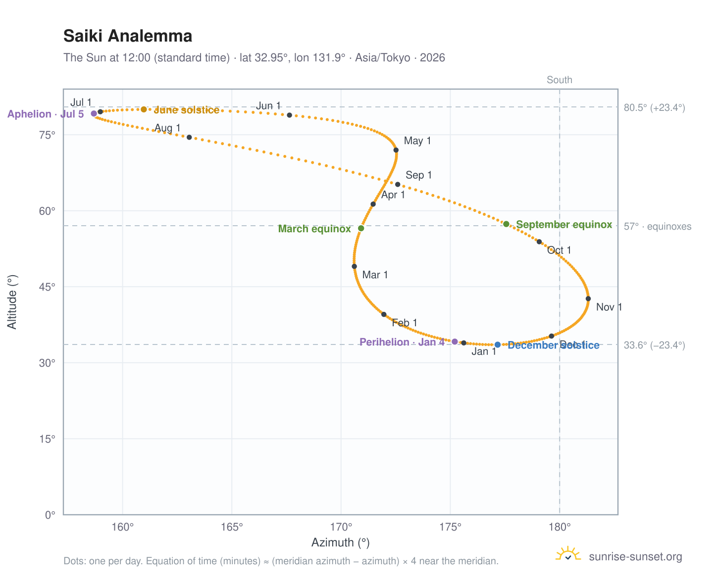Select the December solstice blue dot

tap(498, 344)
